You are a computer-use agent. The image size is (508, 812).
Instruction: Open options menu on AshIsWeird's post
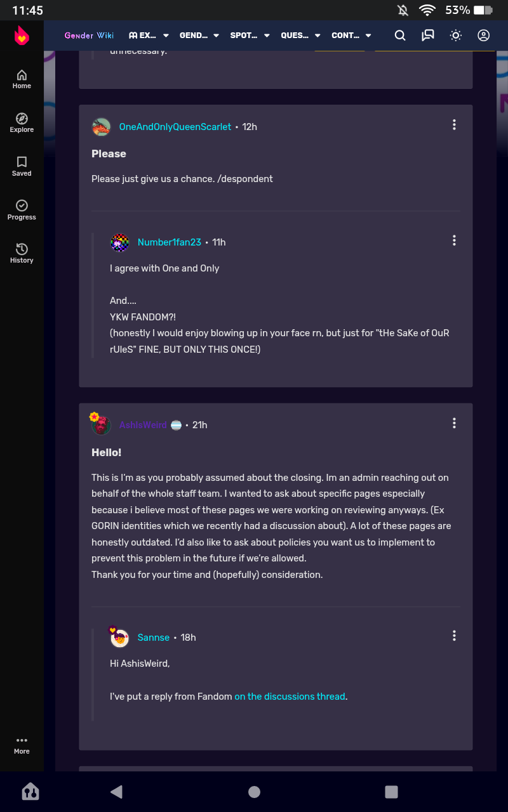[454, 423]
